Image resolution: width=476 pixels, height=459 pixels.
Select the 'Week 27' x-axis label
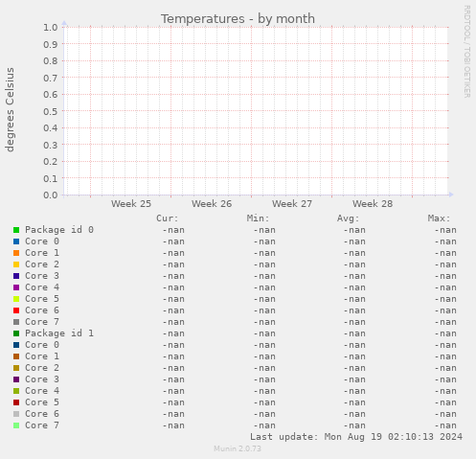[x=292, y=204]
